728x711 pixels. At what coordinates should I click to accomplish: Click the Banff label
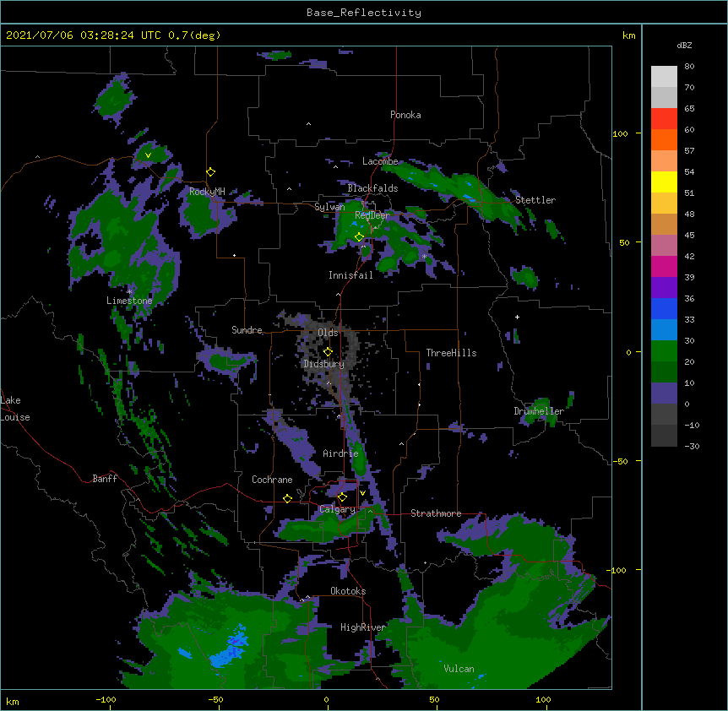(105, 479)
